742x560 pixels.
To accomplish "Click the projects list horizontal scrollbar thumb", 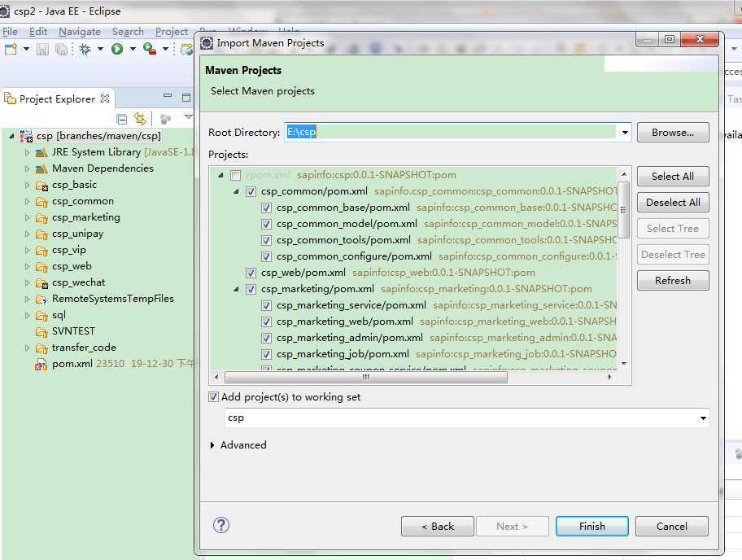I will coord(366,378).
